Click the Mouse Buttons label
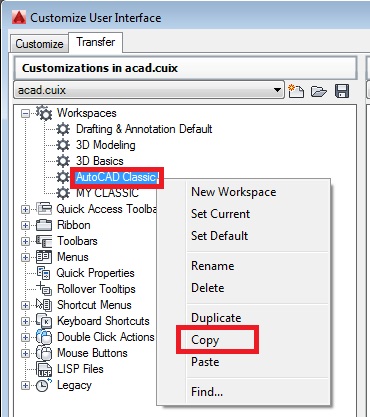 click(92, 353)
